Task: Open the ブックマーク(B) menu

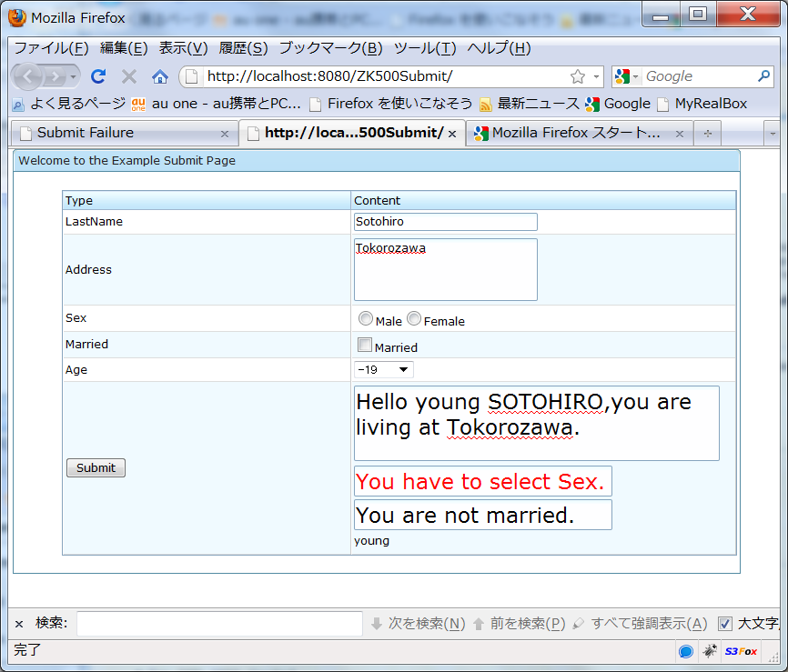Action: tap(330, 48)
